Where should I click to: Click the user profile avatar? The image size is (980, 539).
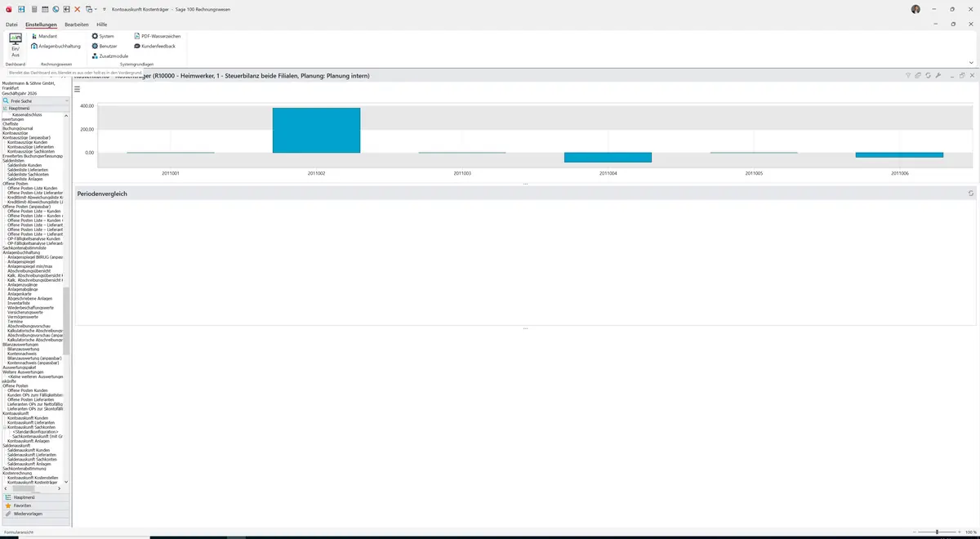click(x=915, y=9)
